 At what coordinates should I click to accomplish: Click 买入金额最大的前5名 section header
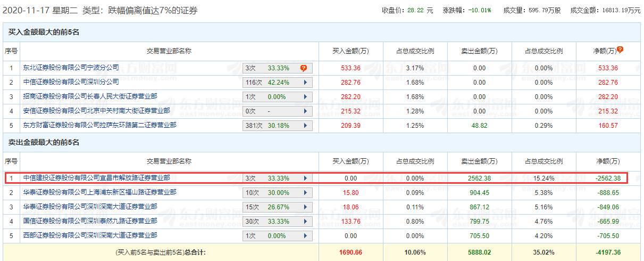coord(44,32)
